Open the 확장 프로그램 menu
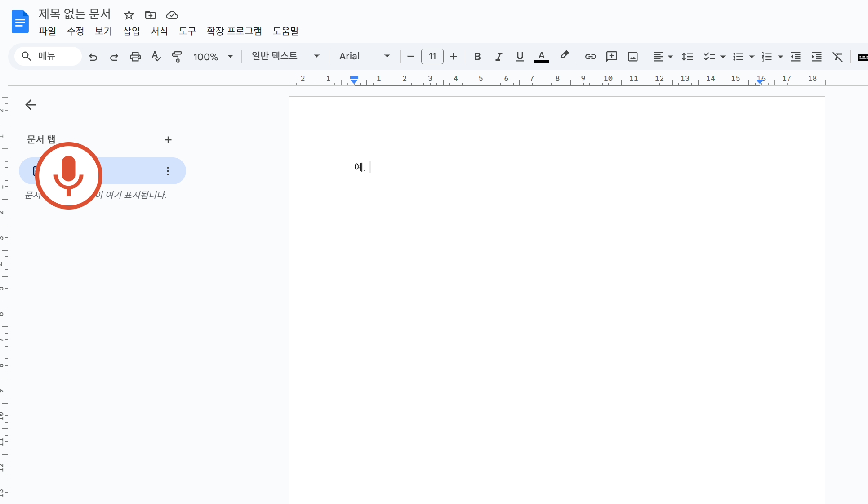This screenshot has height=504, width=868. [x=234, y=31]
